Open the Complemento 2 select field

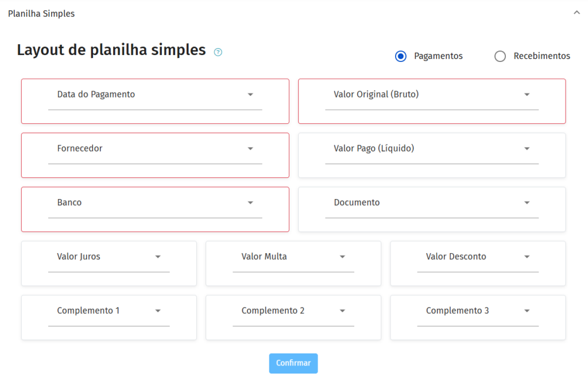click(293, 310)
